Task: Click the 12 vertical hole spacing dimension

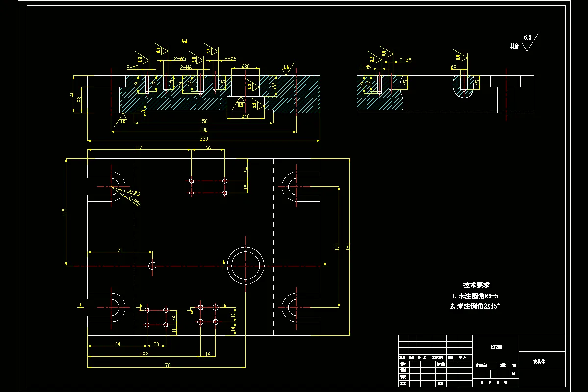Action: pos(246,187)
